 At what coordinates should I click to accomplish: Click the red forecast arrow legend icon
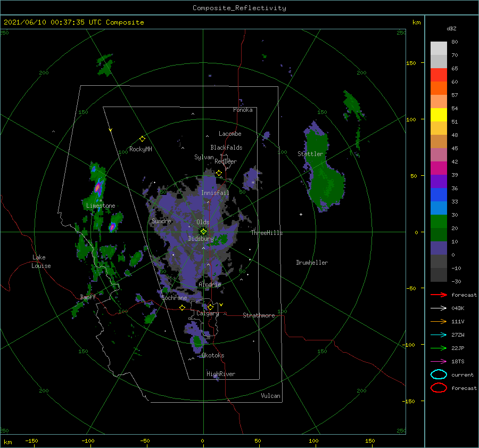(x=439, y=295)
